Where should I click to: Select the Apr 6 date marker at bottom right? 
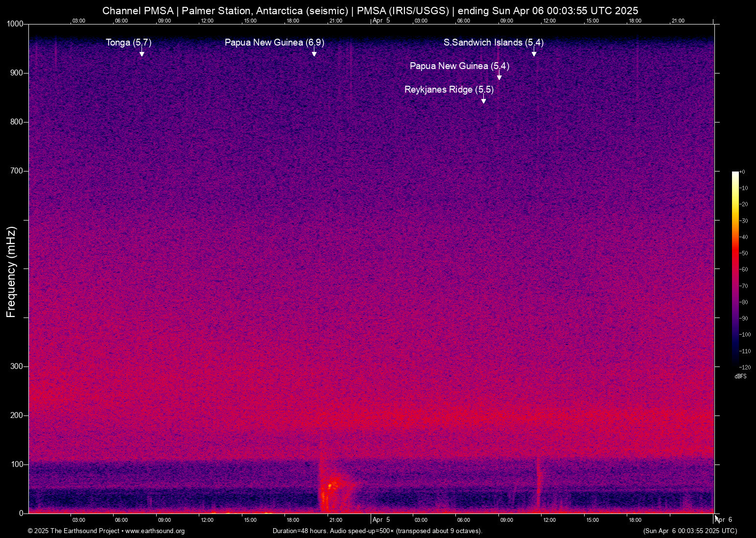(725, 520)
